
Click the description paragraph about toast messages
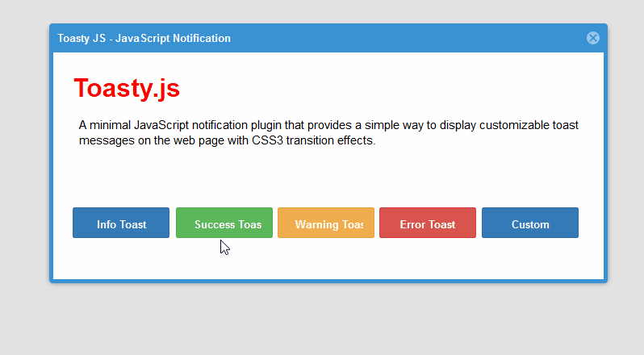[x=328, y=132]
